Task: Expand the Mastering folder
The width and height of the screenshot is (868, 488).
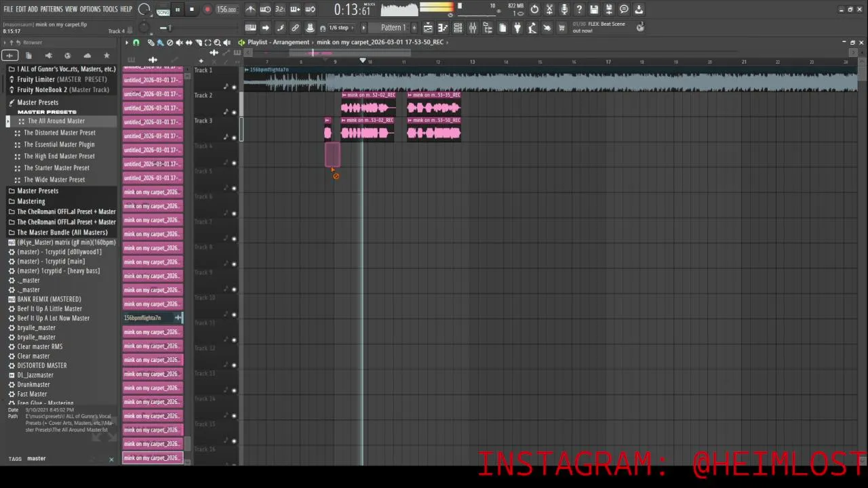Action: point(31,201)
